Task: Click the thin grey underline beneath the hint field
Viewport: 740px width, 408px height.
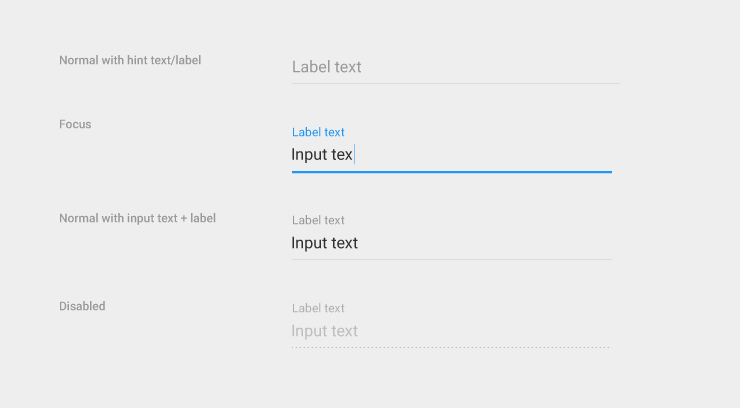Action: click(455, 83)
